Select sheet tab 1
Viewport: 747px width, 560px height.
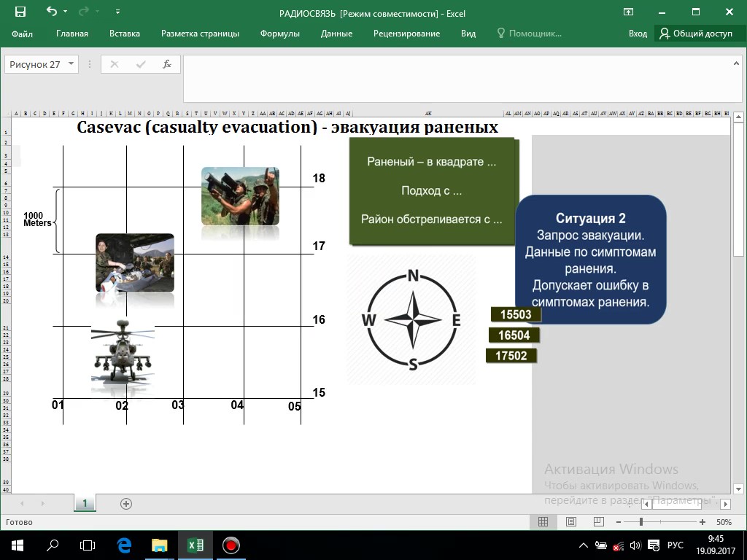point(85,503)
